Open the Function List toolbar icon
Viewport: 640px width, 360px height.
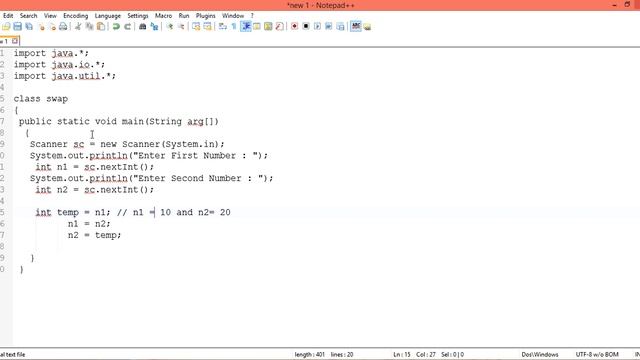point(280,27)
